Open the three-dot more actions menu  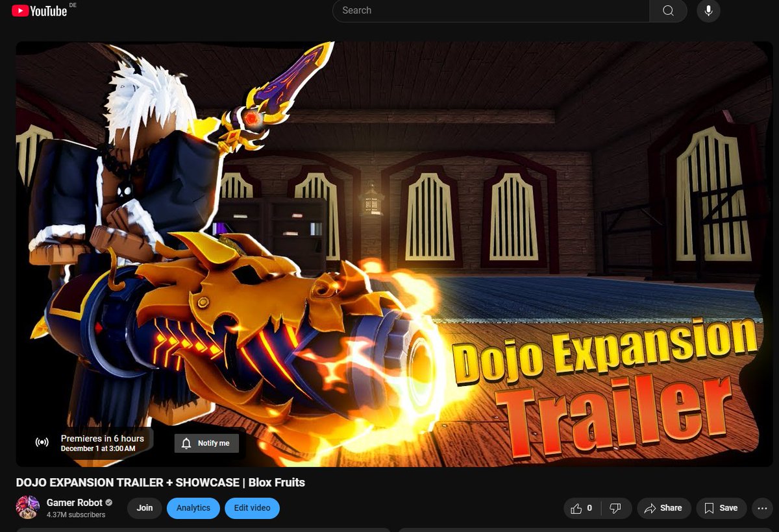[x=762, y=508]
